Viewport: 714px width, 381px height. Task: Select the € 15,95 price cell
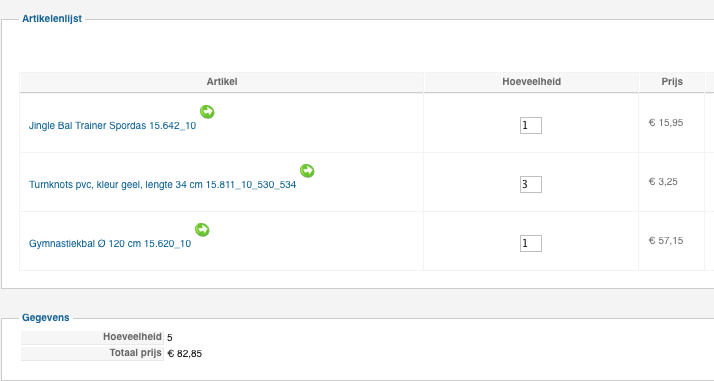[666, 122]
